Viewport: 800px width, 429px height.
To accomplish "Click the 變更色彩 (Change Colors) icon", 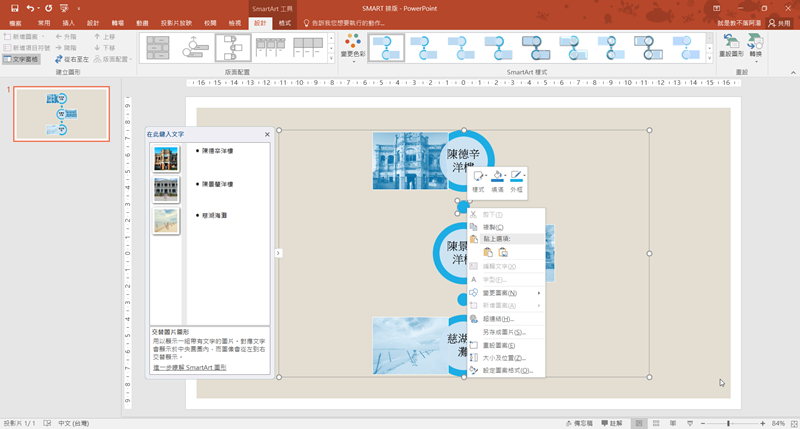I will (x=352, y=43).
